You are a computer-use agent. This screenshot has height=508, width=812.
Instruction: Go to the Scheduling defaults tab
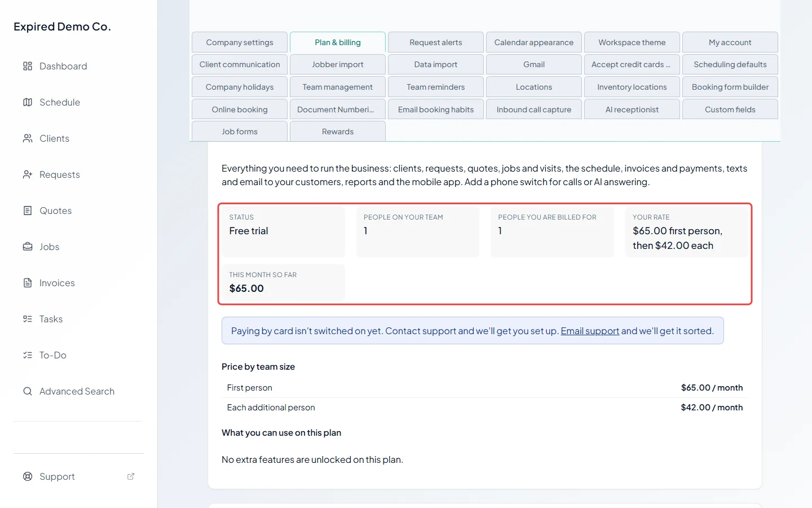tap(730, 64)
